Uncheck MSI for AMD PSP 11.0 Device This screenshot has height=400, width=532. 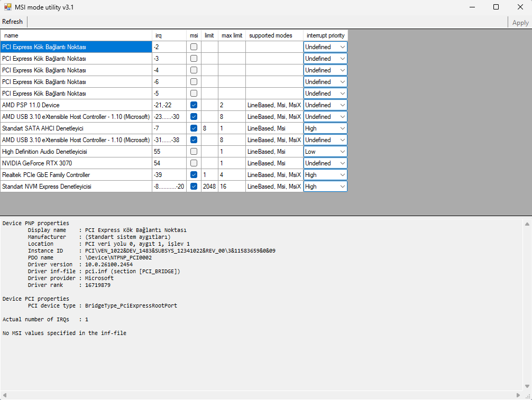[x=194, y=105]
